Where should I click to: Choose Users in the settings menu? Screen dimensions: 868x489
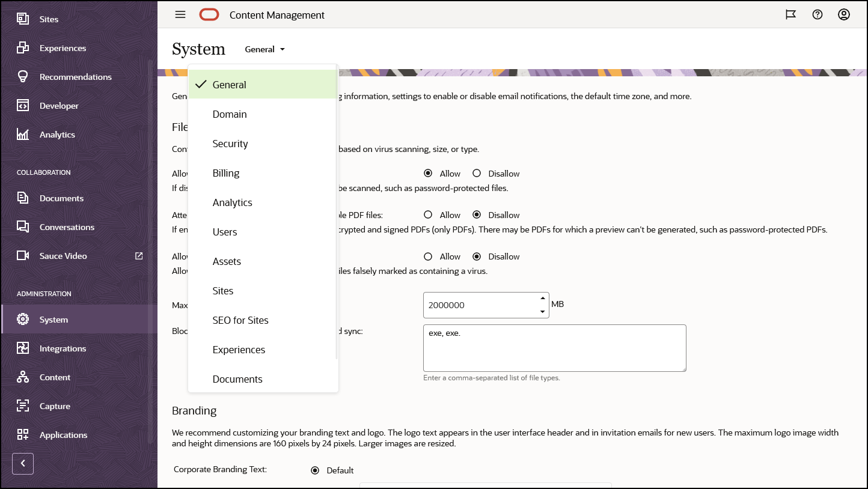(x=263, y=232)
